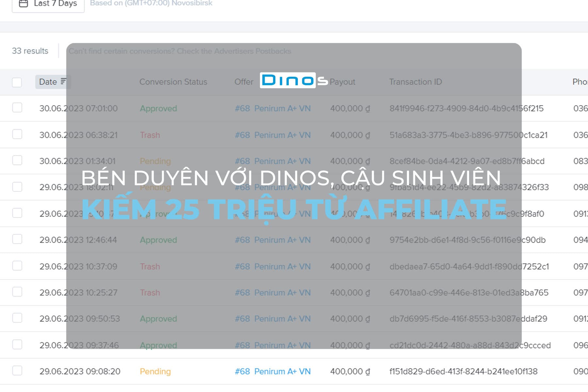Open offer #68 Penirum A+ VN in first row

(x=273, y=108)
